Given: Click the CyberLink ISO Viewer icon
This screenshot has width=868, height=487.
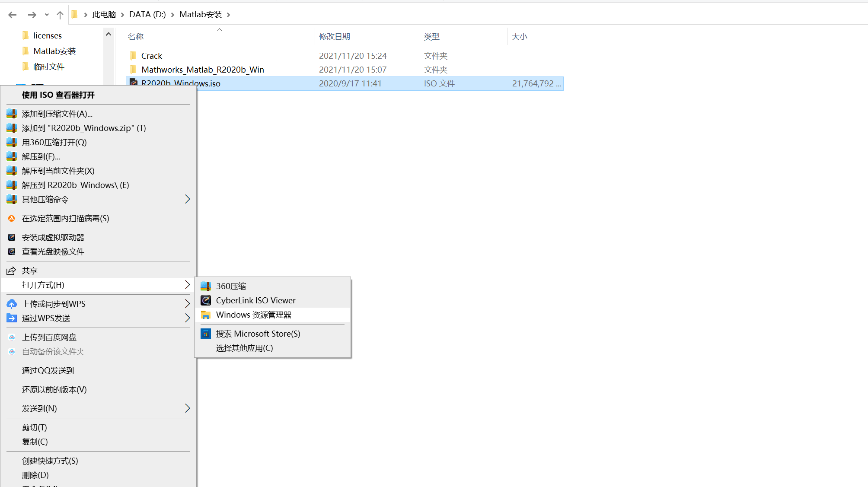Looking at the screenshot, I should pos(206,300).
